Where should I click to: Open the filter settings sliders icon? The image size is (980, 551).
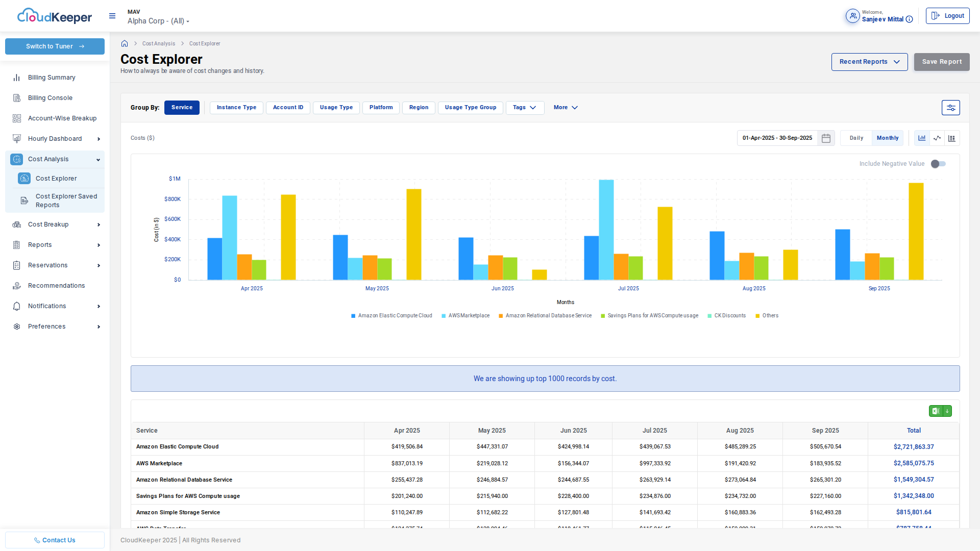point(950,108)
